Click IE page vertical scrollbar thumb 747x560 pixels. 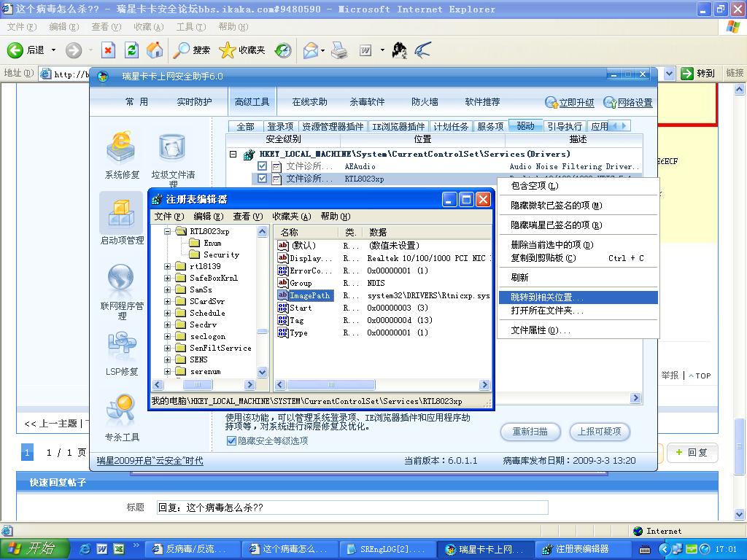click(740, 446)
